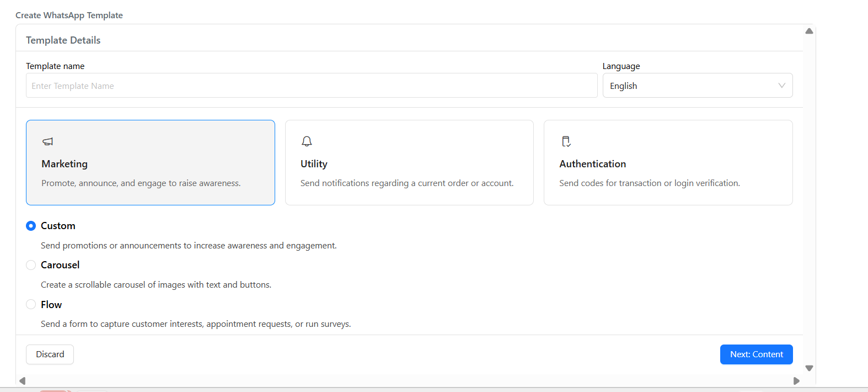Click 'Send promotions or announcements' description text
This screenshot has width=868, height=392.
[x=189, y=246]
